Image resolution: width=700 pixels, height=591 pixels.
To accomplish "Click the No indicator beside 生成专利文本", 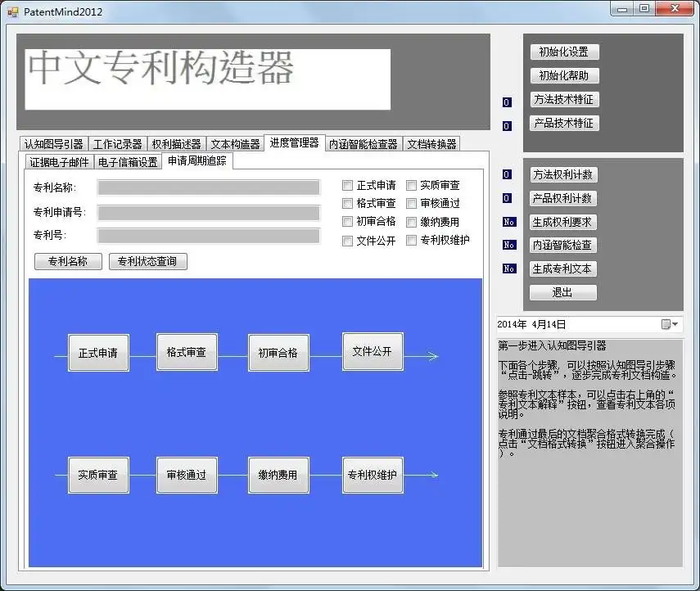I will point(509,268).
